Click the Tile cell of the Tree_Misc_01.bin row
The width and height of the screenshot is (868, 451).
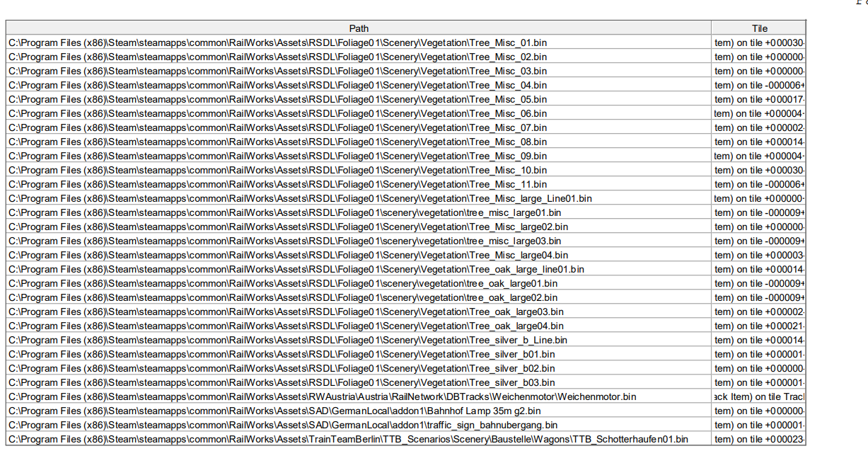point(759,42)
